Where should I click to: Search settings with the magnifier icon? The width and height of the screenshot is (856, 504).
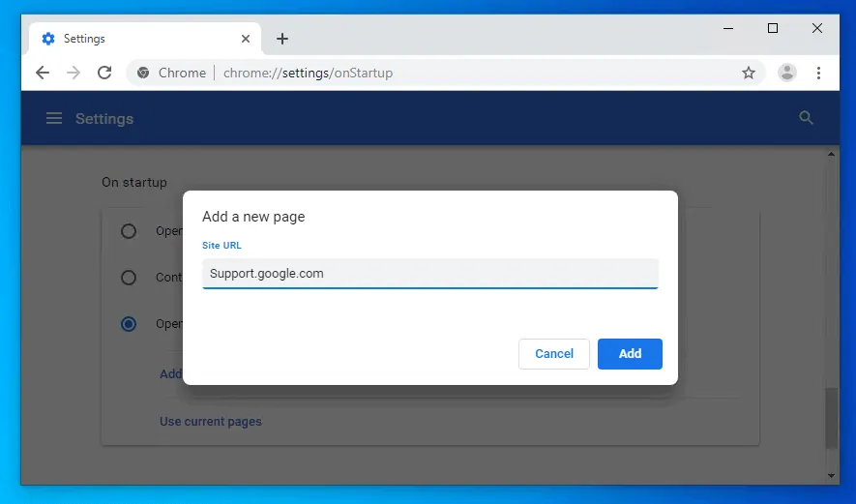(x=806, y=118)
